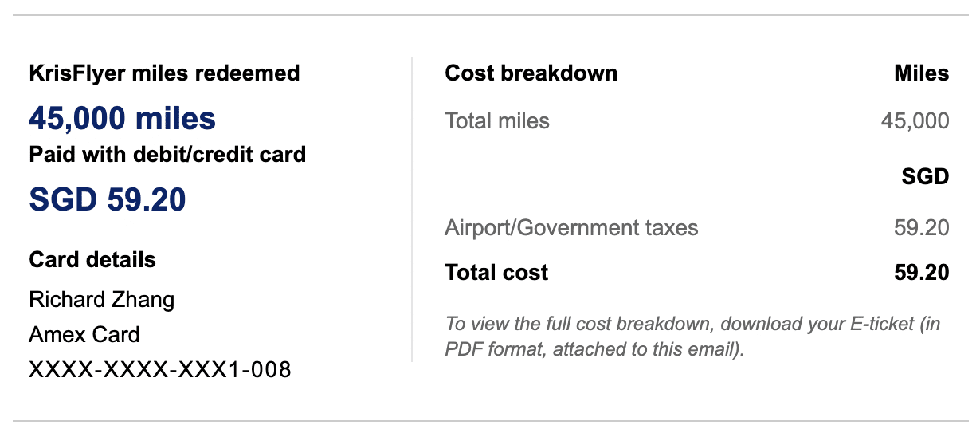Viewport: 980px width, 437px height.
Task: Click the "KrisFlyer miles redeemed" heading
Action: point(164,73)
